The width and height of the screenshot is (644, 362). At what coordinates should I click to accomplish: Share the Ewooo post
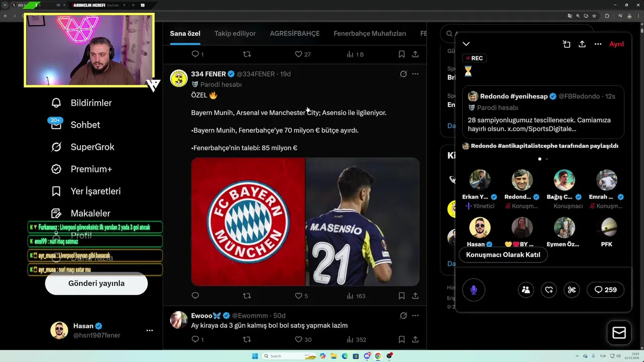pos(415,339)
